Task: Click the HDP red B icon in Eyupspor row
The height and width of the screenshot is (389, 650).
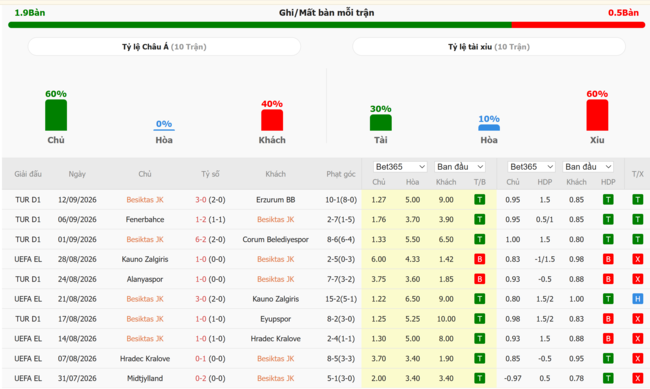Action: pyautogui.click(x=608, y=319)
